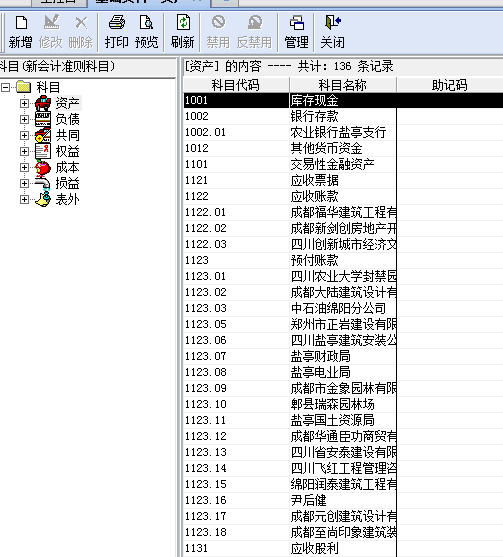Select code cell 1123.18
This screenshot has width=503, height=557.
(236, 532)
